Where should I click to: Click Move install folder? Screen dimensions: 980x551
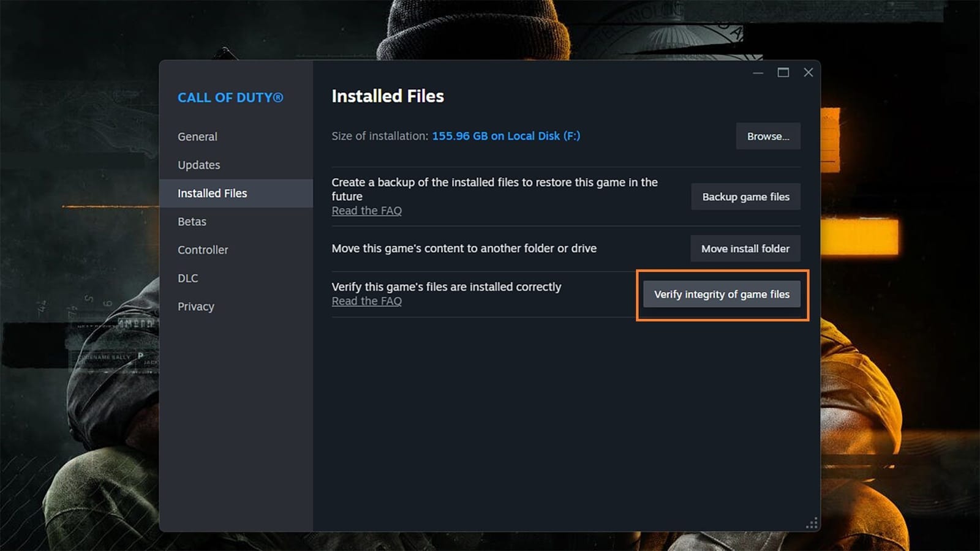745,249
